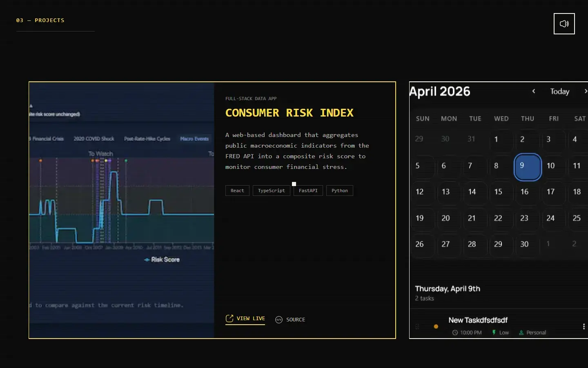
Task: Click the 03 — PROJECTS section heading
Action: point(40,20)
